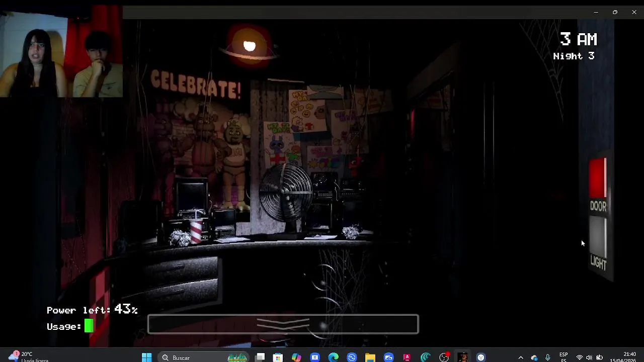Image resolution: width=644 pixels, height=362 pixels.
Task: Open the blue circular sync app on taskbar
Action: point(352,357)
